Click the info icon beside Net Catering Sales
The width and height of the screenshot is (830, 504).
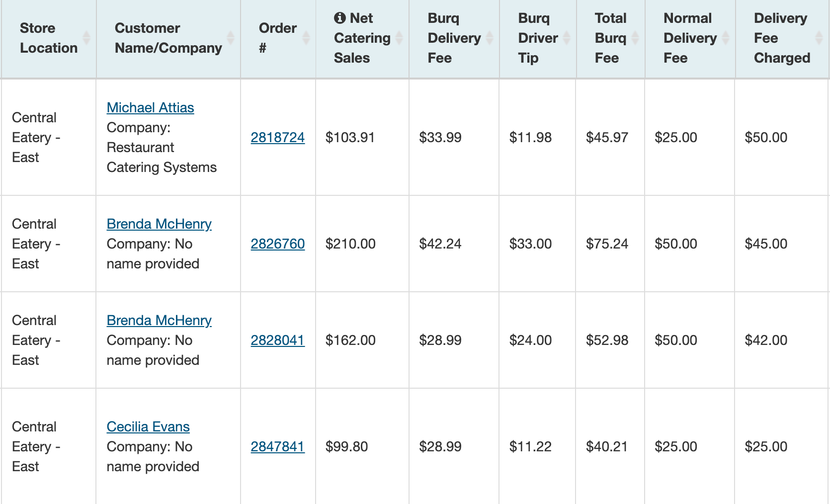pyautogui.click(x=340, y=18)
